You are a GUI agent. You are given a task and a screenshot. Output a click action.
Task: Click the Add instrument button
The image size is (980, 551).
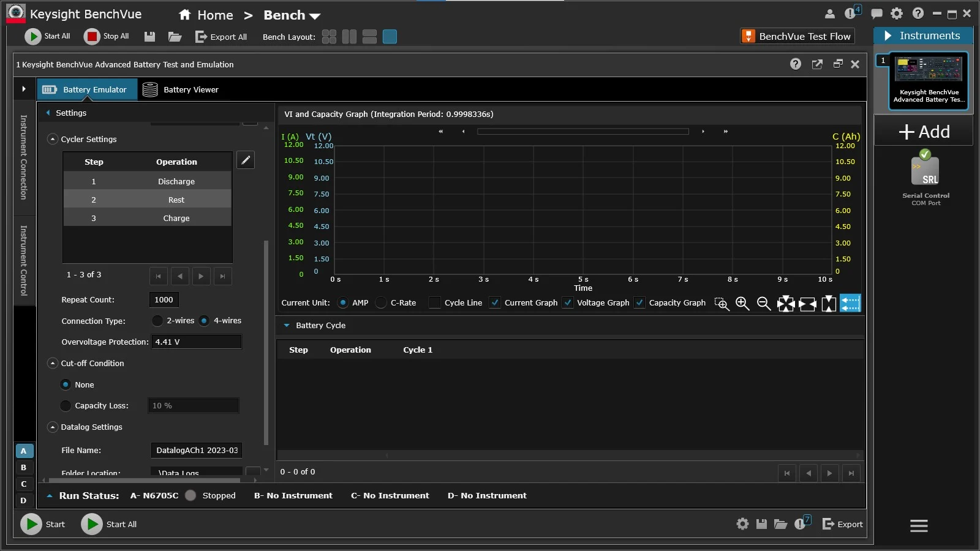(924, 132)
